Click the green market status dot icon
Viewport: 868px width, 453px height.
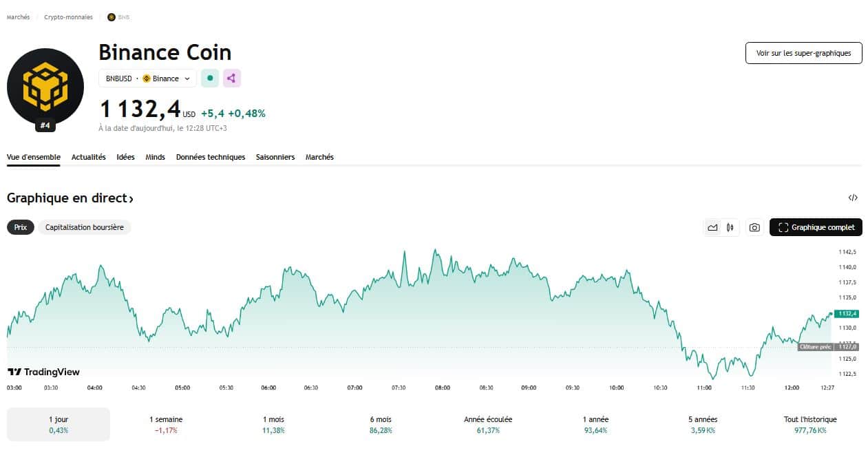click(210, 78)
